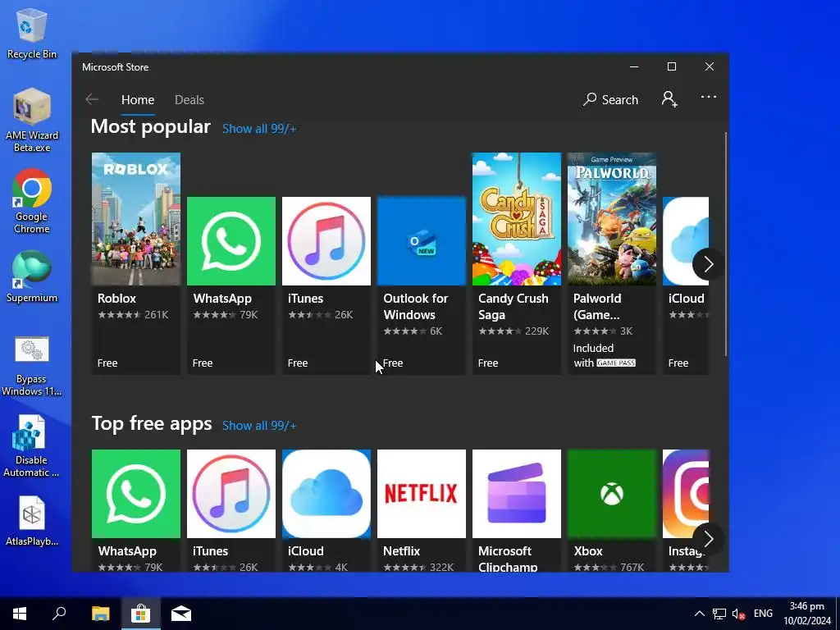
Task: Select Recycle Bin desktop icon
Action: click(32, 33)
